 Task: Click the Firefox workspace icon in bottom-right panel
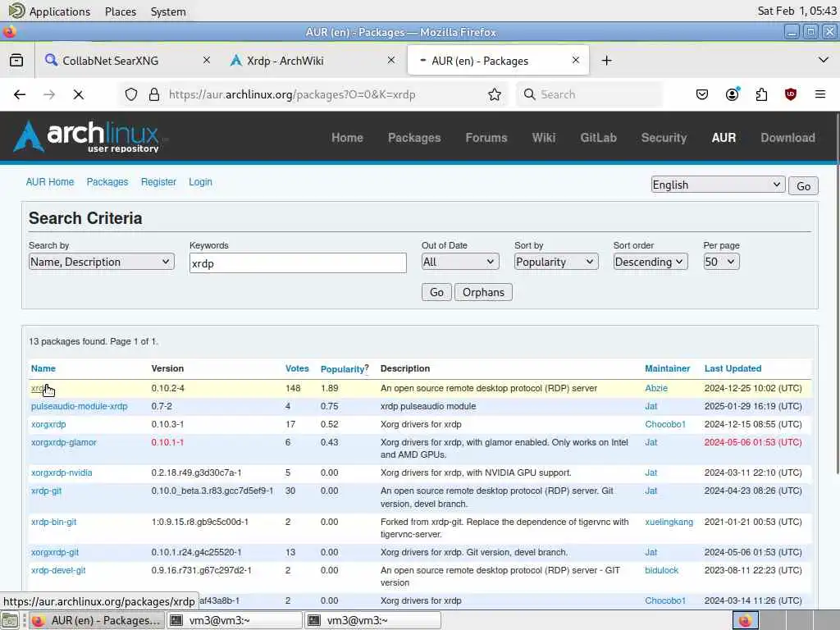pyautogui.click(x=745, y=620)
